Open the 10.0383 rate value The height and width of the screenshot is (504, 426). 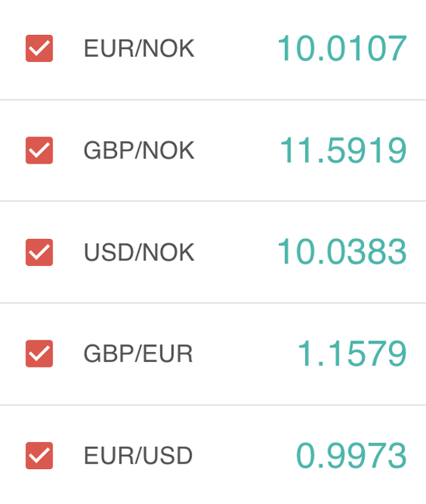tap(342, 251)
